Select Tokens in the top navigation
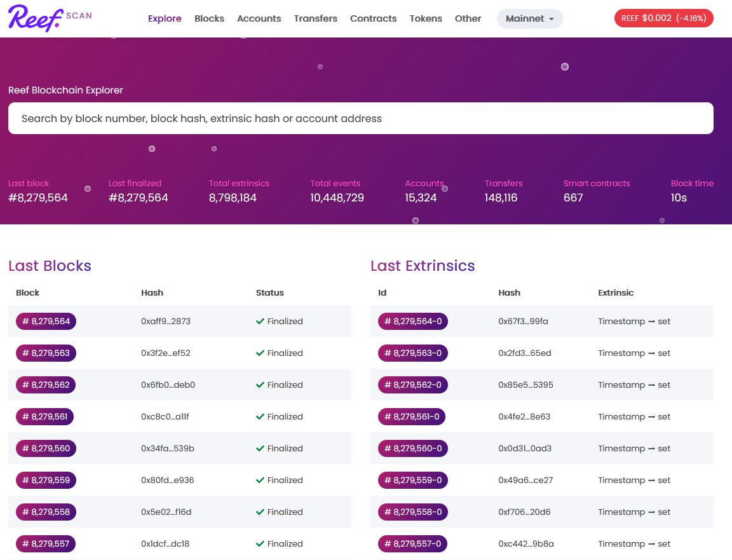732x560 pixels. pyautogui.click(x=426, y=18)
